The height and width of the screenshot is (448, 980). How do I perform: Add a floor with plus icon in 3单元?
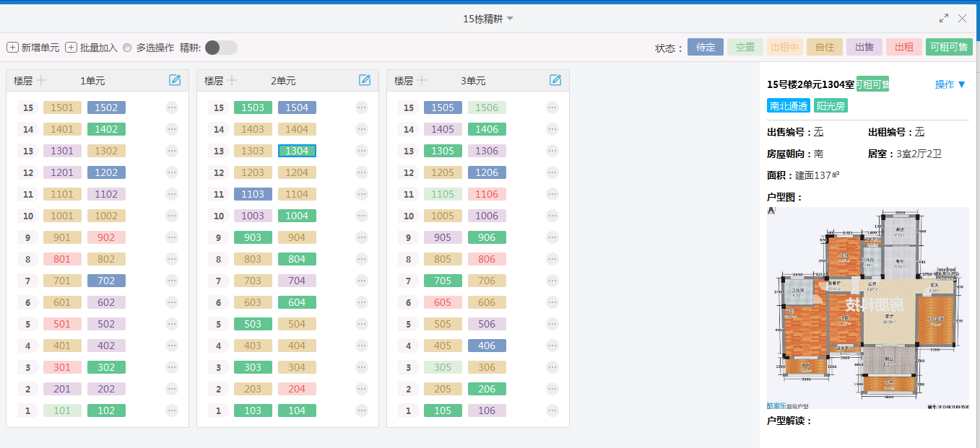click(422, 80)
